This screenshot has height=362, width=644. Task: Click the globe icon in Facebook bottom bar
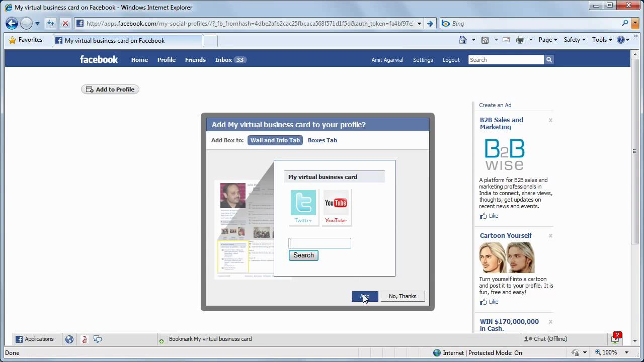tap(69, 339)
